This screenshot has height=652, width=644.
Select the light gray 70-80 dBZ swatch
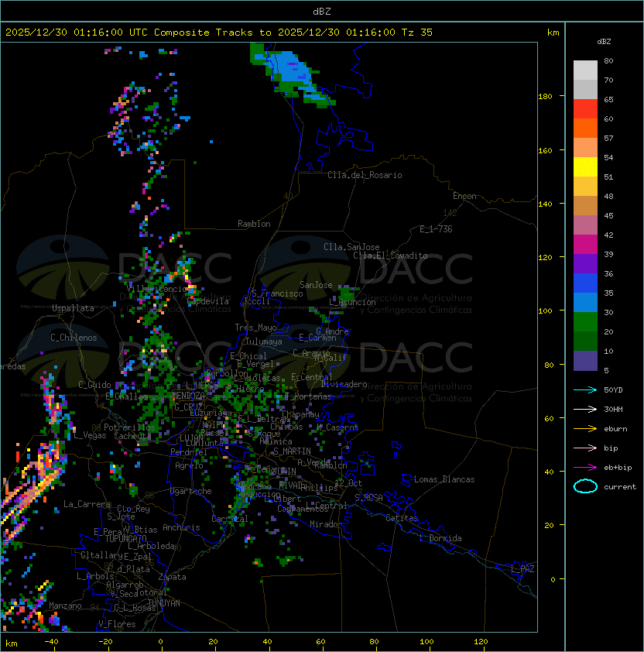pos(585,70)
